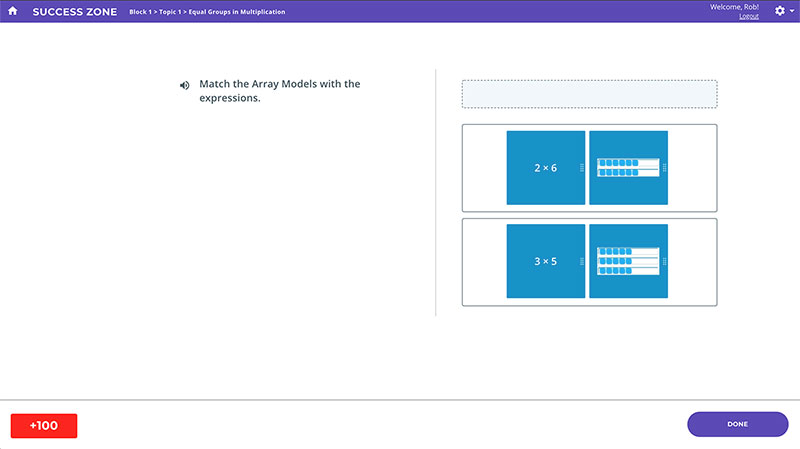Click Topic 1 in the breadcrumb
Viewport: 800px width, 449px height.
coord(170,12)
